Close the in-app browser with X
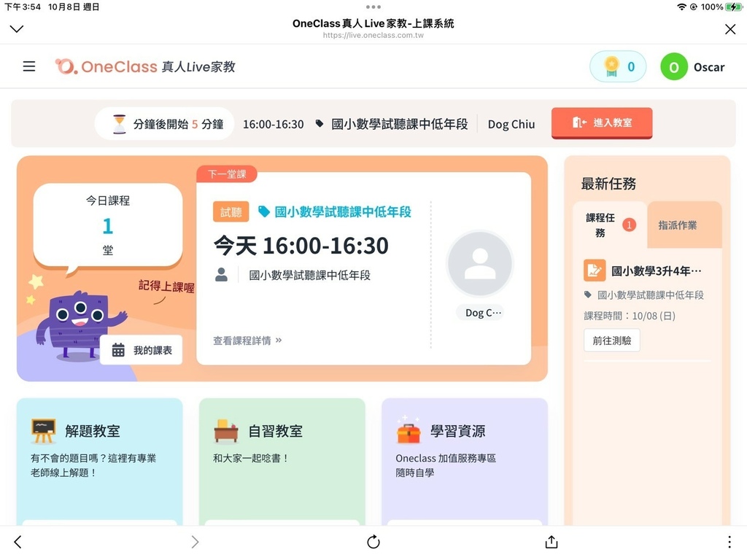The height and width of the screenshot is (560, 747). click(729, 29)
